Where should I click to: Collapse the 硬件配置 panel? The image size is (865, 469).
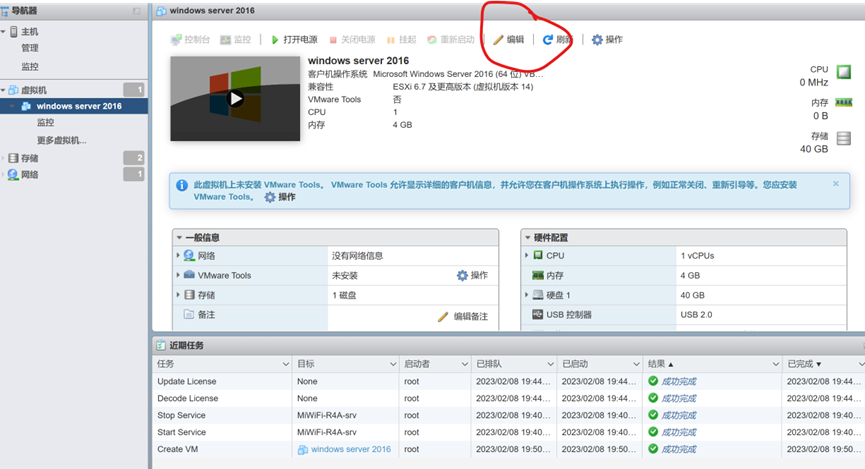coord(527,237)
